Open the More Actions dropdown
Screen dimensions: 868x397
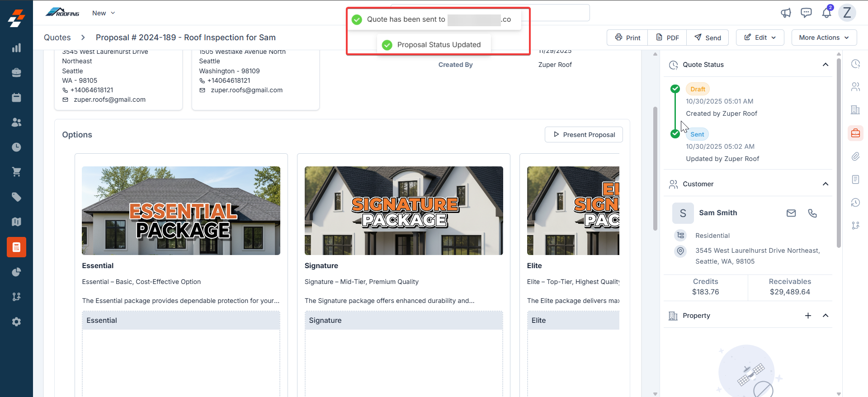[x=824, y=38]
